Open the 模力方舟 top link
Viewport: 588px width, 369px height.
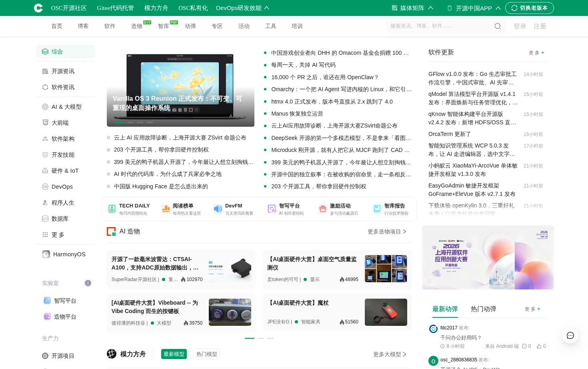(156, 8)
